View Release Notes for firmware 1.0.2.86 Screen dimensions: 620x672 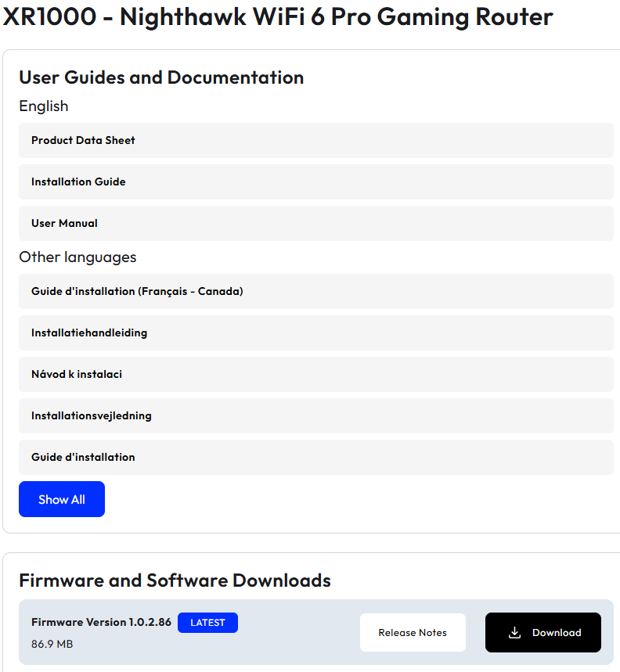click(x=413, y=633)
